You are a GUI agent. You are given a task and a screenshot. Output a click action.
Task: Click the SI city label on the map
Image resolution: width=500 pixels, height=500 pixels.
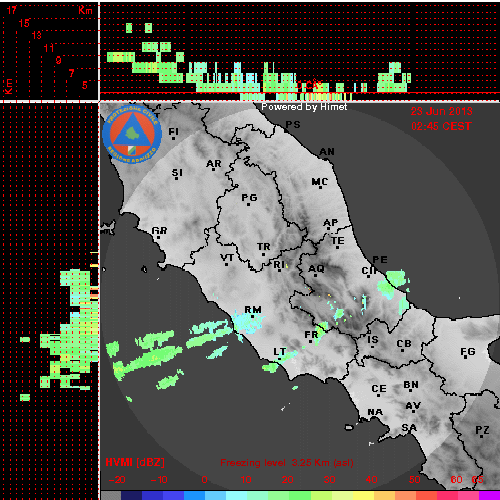(177, 173)
